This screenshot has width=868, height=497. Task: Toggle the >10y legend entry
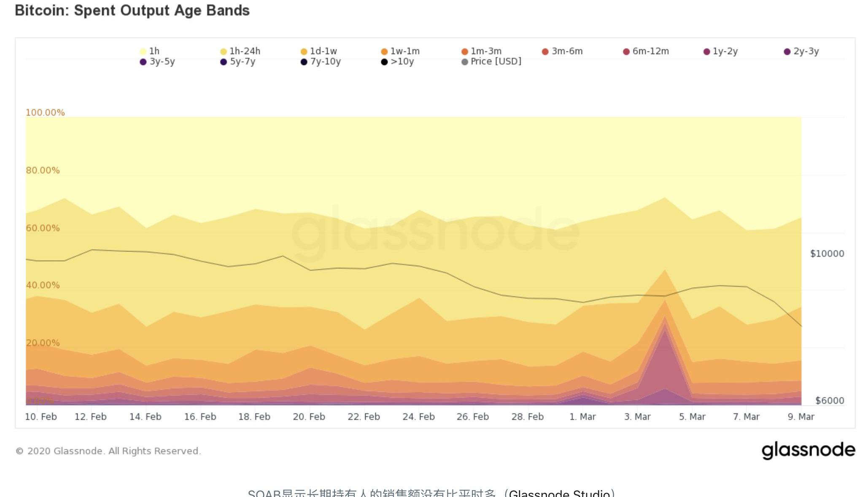click(x=397, y=62)
